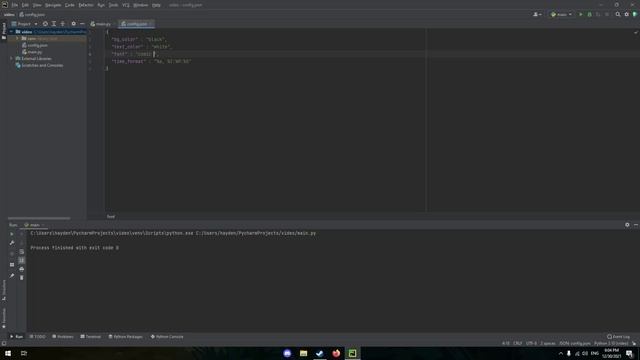Toggle the Structure sidebar tab
Image resolution: width=640 pixels, height=360 pixels.
(4, 290)
